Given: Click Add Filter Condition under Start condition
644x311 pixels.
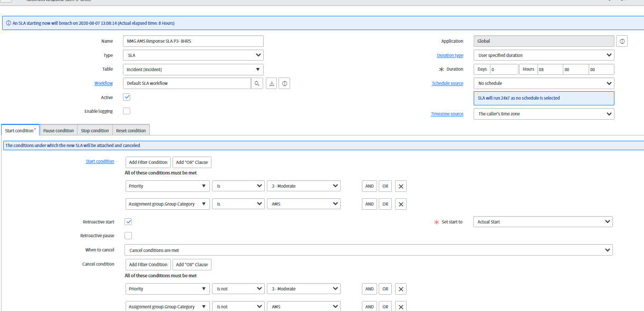Looking at the screenshot, I should point(148,162).
